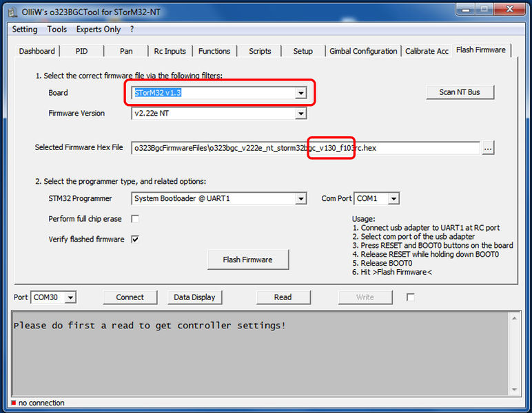Select the Flash Firmware tab
The width and height of the screenshot is (532, 413).
[x=481, y=50]
